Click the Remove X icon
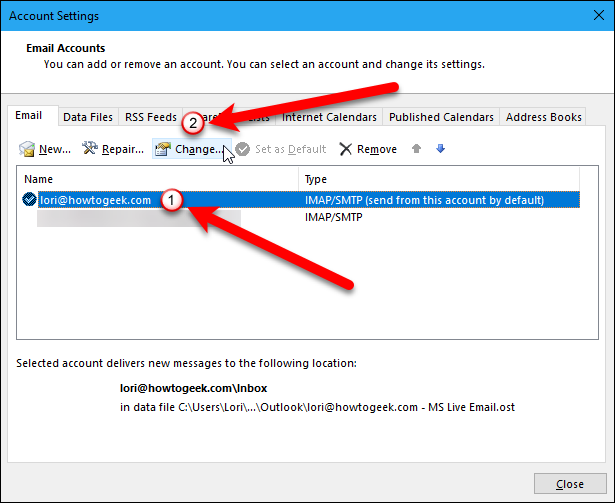The height and width of the screenshot is (503, 615). [x=346, y=149]
